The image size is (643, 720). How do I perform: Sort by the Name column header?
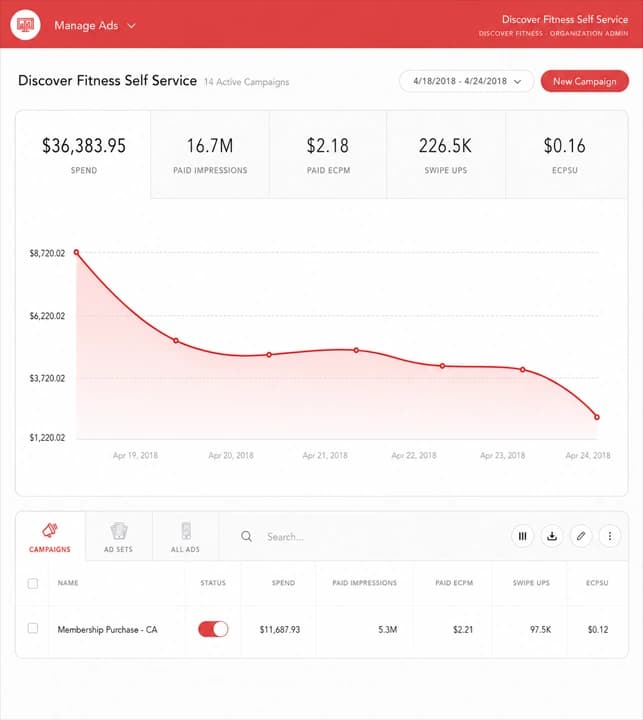(68, 583)
